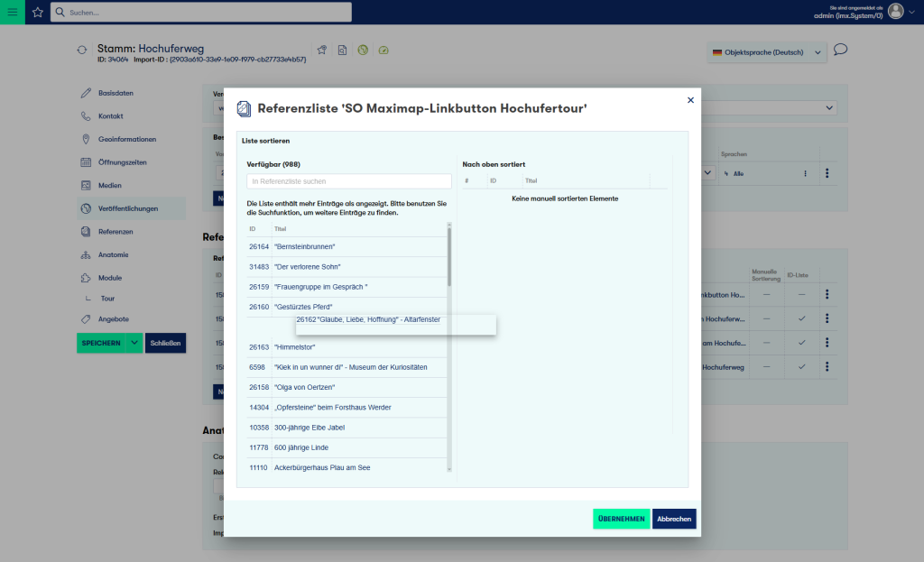Image resolution: width=924 pixels, height=562 pixels.
Task: Click the map pin icon beside Geoinformationen
Action: [86, 139]
